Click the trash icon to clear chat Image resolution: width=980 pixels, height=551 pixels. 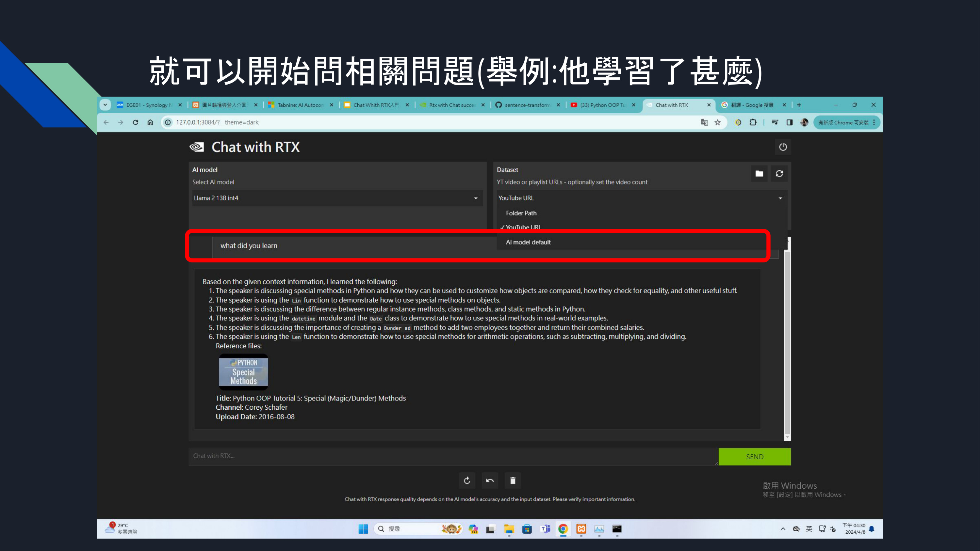(x=513, y=480)
